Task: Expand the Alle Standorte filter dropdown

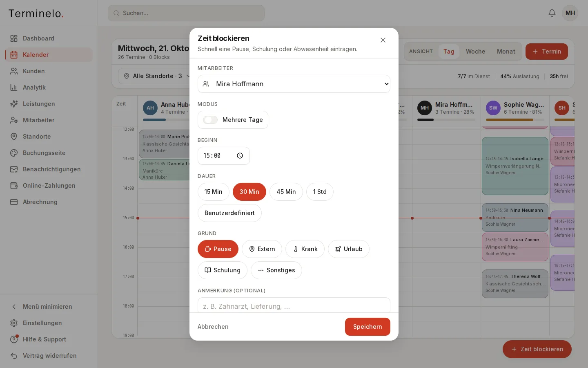Action: [157, 76]
